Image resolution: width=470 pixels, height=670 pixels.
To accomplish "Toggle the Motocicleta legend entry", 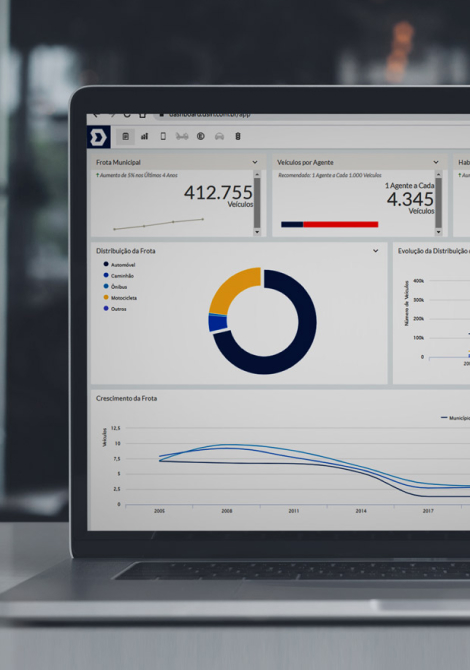I will click(x=120, y=298).
